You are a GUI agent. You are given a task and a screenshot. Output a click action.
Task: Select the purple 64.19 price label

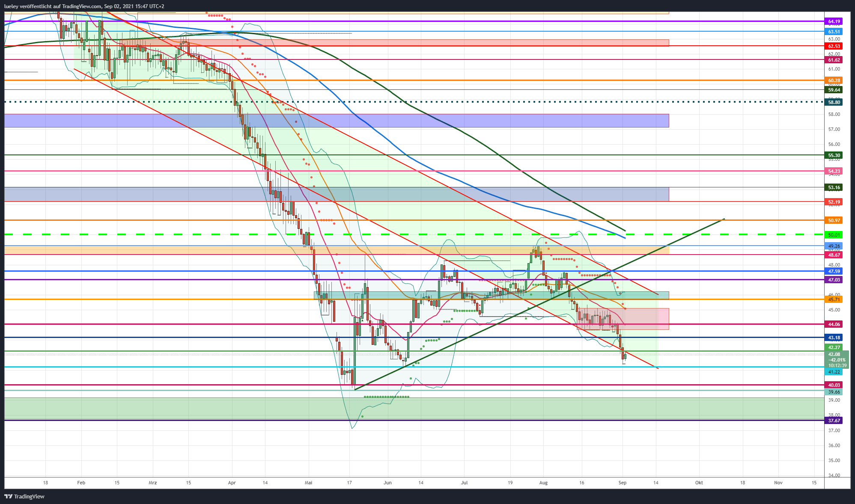(834, 21)
